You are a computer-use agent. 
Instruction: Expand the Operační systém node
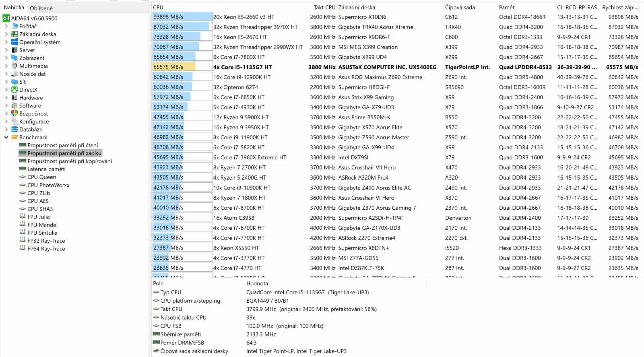pyautogui.click(x=6, y=42)
